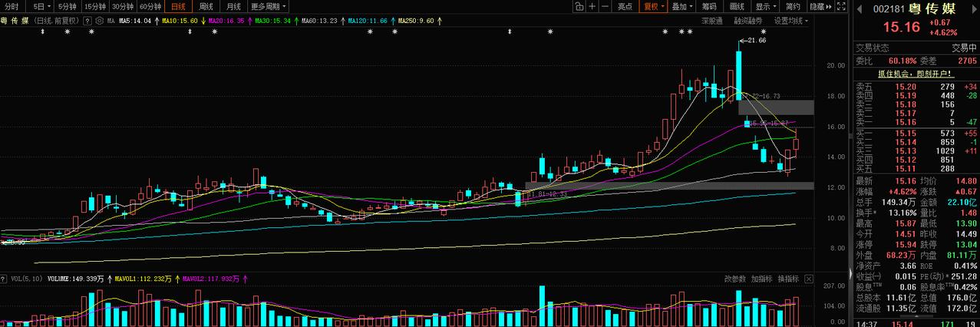Open the 设置均线 dropdown
Image resolution: width=980 pixels, height=327 pixels.
pyautogui.click(x=791, y=21)
